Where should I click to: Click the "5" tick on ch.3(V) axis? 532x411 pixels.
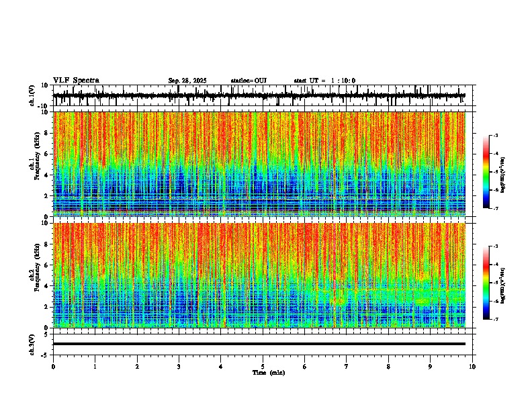tap(47, 334)
